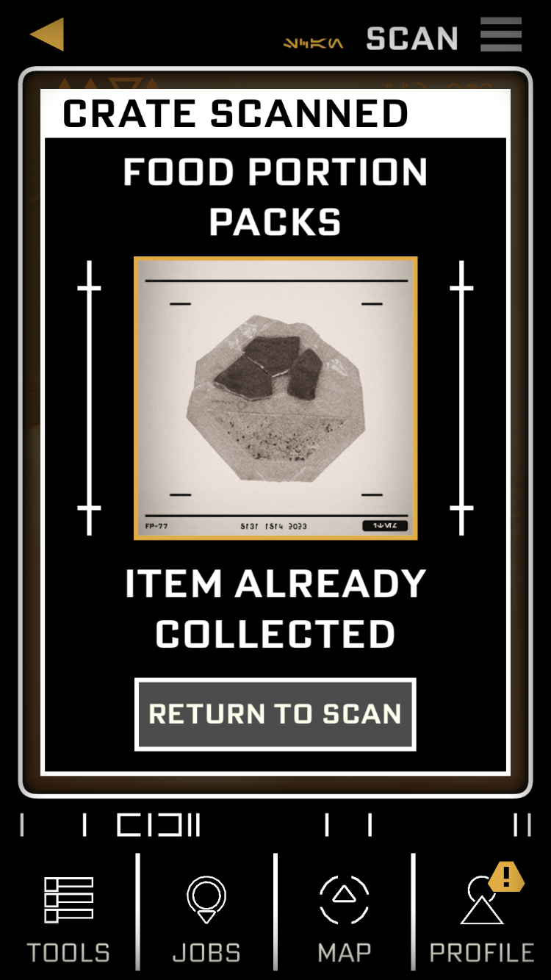
Task: Click the SCAN header title
Action: pyautogui.click(x=412, y=38)
